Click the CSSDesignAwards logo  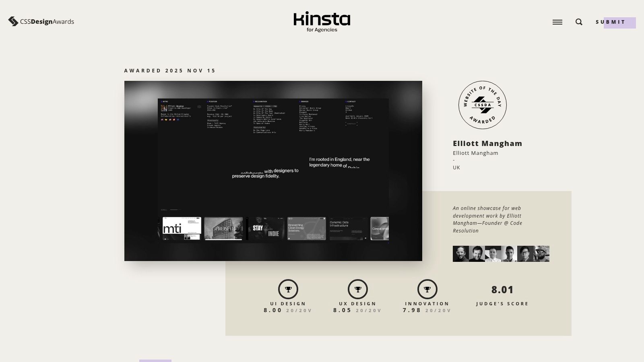click(x=40, y=22)
